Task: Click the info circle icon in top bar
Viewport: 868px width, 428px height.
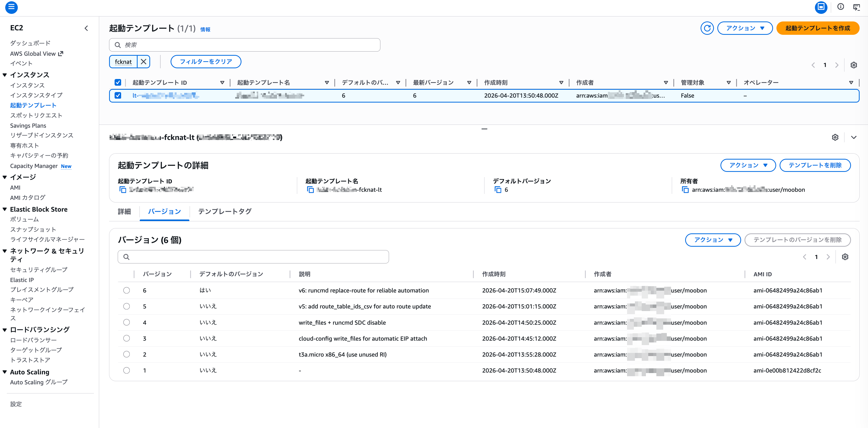Action: [x=840, y=7]
